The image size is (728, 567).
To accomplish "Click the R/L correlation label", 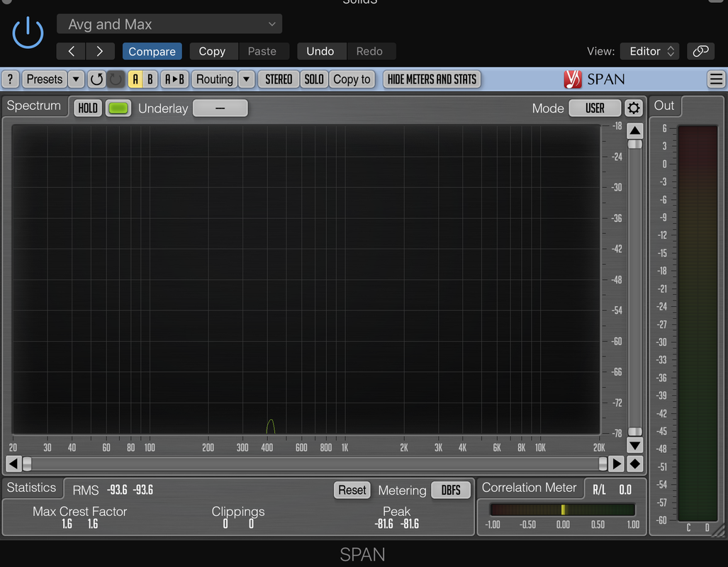I will (599, 490).
